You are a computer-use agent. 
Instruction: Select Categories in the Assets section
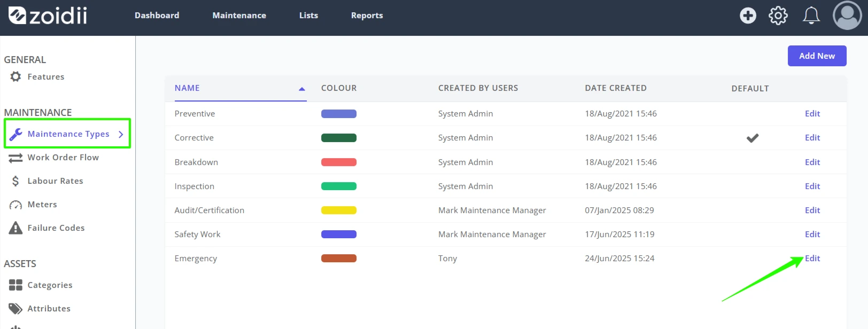[50, 285]
